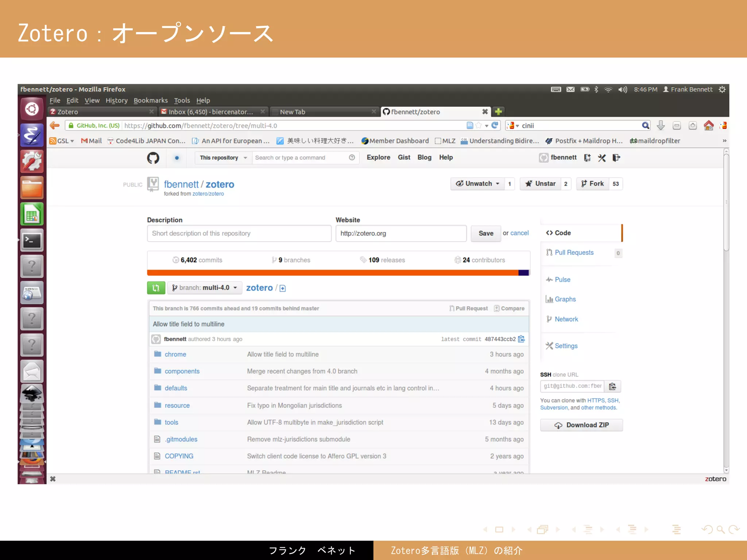This screenshot has width=747, height=560.
Task: Focus the Website URL field
Action: tap(401, 233)
